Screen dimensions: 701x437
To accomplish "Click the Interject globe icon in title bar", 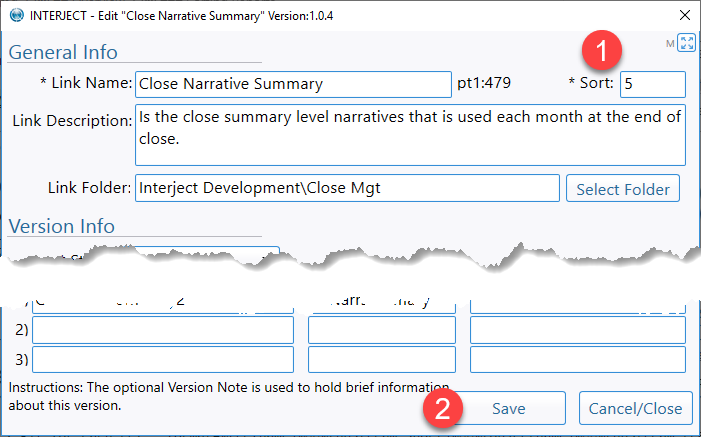I will pyautogui.click(x=17, y=16).
